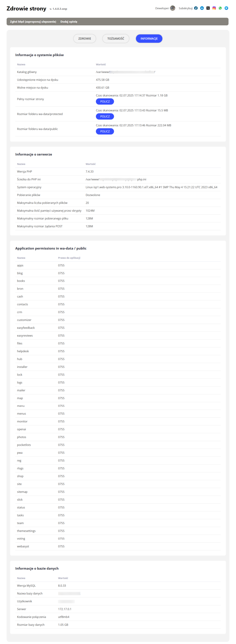The image size is (236, 644).
Task: Select the INFORMACJE tab
Action: click(x=149, y=39)
